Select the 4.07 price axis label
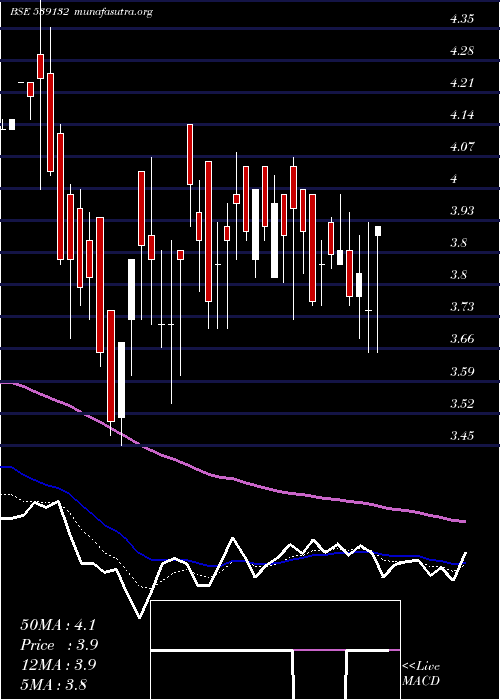The image size is (500, 700). pos(462,146)
